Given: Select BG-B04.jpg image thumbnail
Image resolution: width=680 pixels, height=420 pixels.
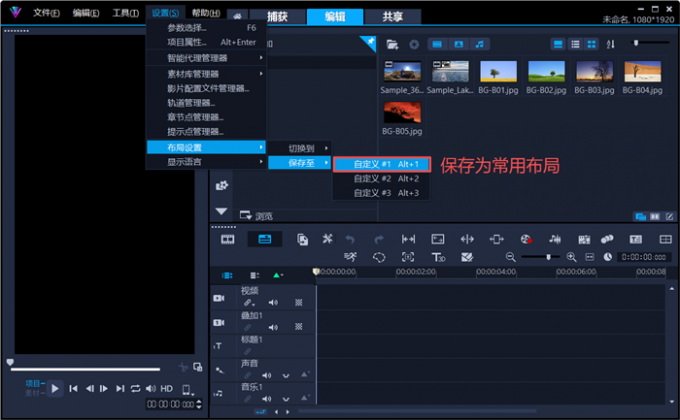Looking at the screenshot, I should pos(642,72).
